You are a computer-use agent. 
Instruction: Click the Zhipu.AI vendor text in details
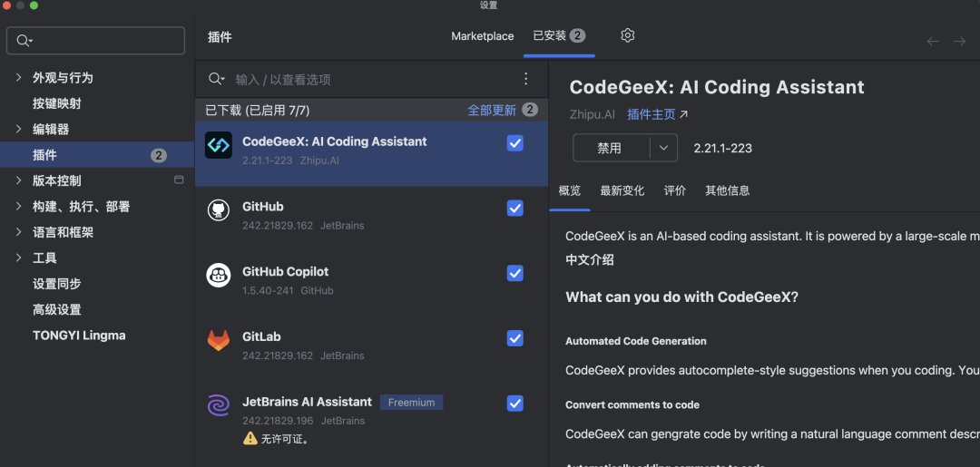tap(592, 114)
